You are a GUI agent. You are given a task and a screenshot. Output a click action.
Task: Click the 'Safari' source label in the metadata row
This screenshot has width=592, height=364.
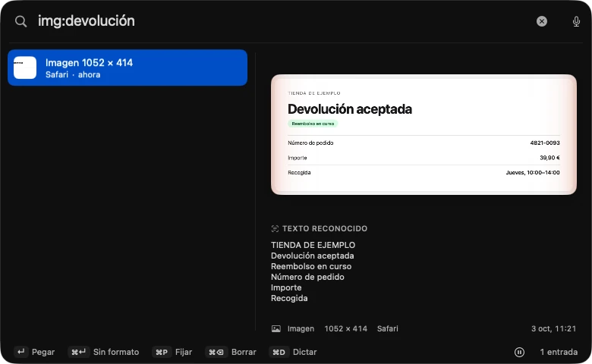click(387, 328)
